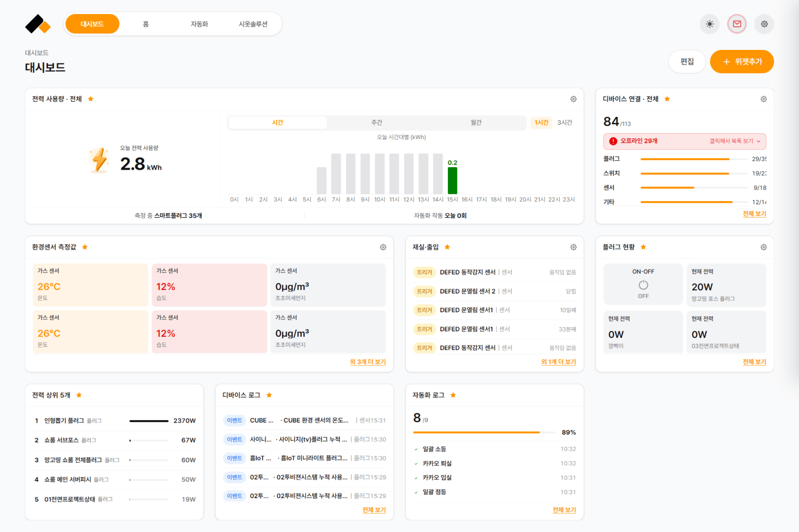The image size is (799, 532).
Task: Switch to the 자동화 navigation tab
Action: click(x=199, y=24)
